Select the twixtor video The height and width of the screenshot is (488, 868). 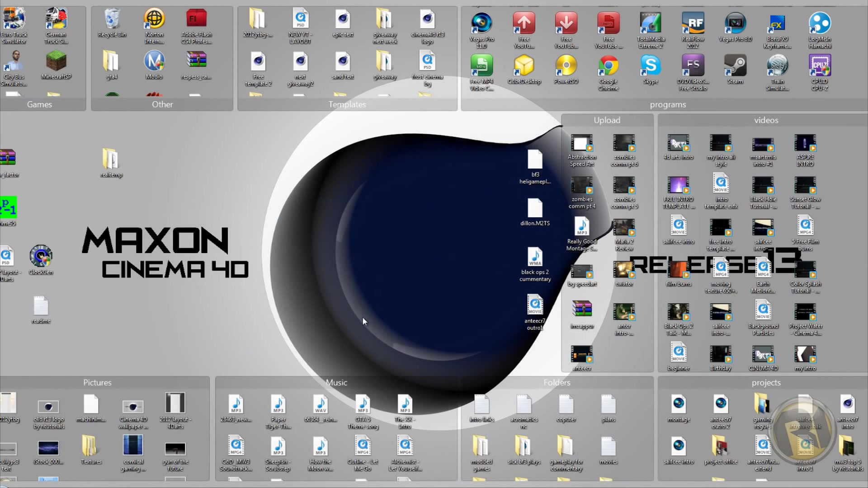(x=624, y=274)
